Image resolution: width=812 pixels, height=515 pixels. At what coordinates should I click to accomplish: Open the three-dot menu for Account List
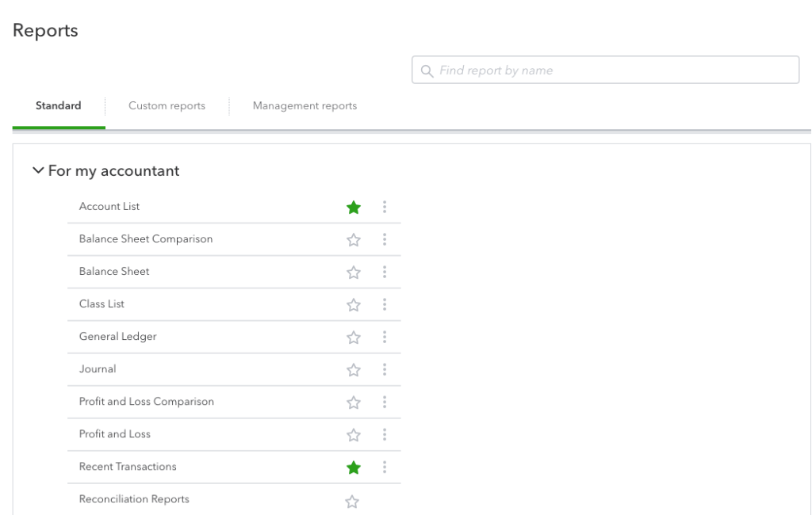(x=385, y=206)
